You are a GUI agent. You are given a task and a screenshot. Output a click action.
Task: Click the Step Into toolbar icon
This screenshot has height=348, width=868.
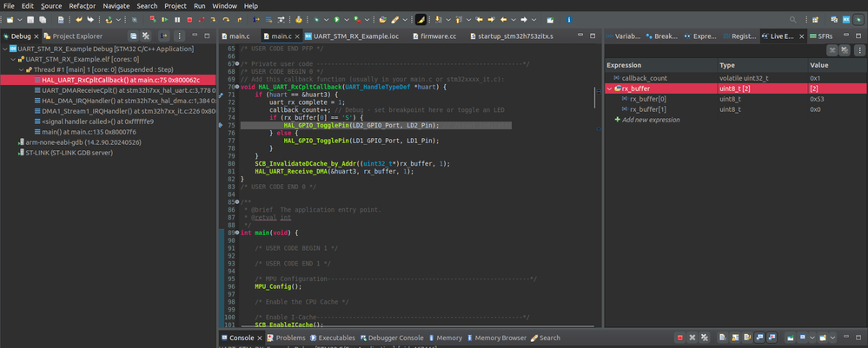(213, 19)
